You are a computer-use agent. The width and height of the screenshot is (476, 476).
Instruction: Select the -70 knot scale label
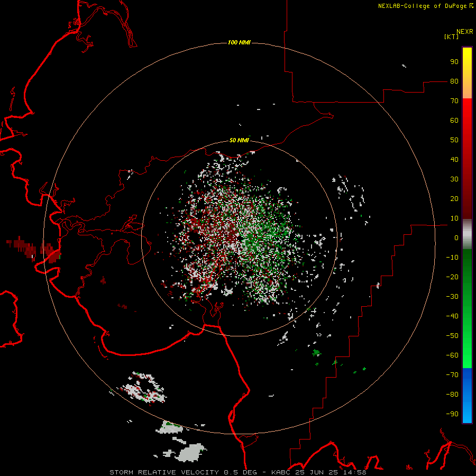(x=452, y=375)
